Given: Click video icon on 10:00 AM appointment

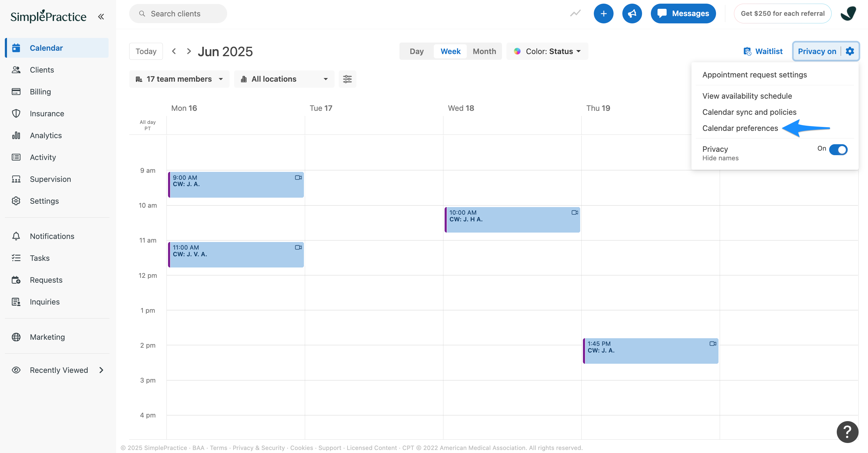Looking at the screenshot, I should click(x=575, y=213).
